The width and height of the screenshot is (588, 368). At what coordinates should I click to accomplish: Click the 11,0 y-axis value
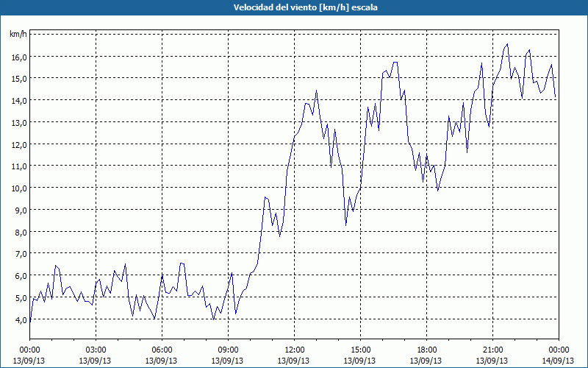[x=21, y=166]
